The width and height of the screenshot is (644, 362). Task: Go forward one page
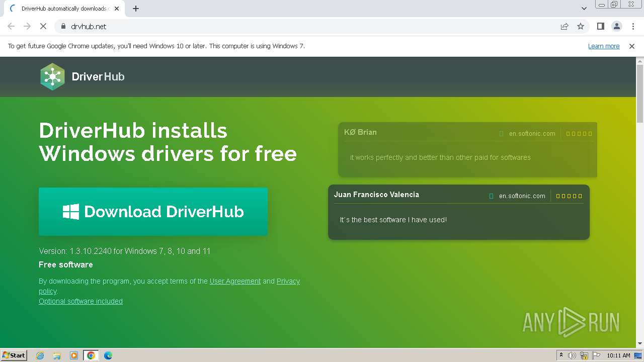click(x=27, y=26)
